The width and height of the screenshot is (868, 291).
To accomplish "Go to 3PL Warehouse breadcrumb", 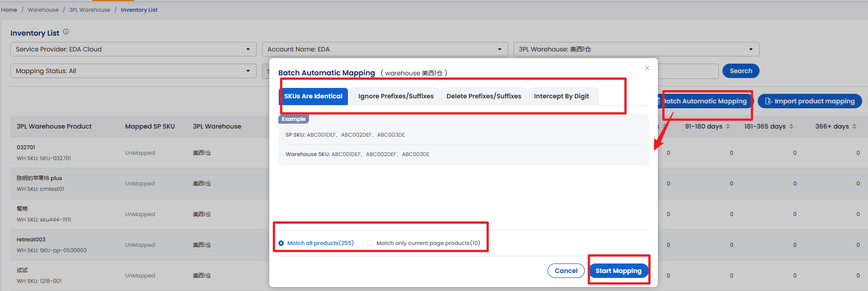I will [89, 10].
